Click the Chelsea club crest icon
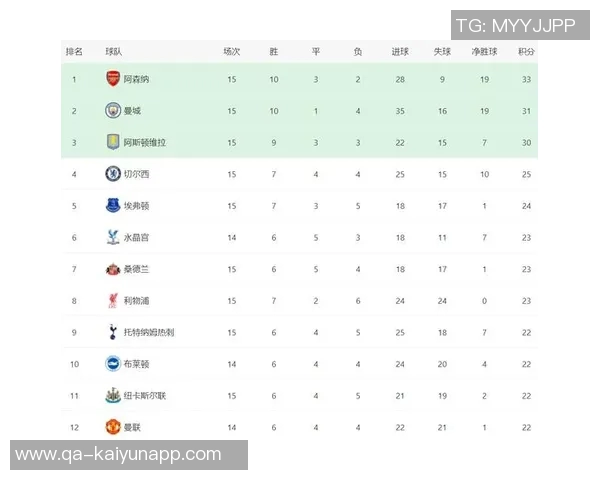This screenshot has width=600, height=480. tap(113, 174)
